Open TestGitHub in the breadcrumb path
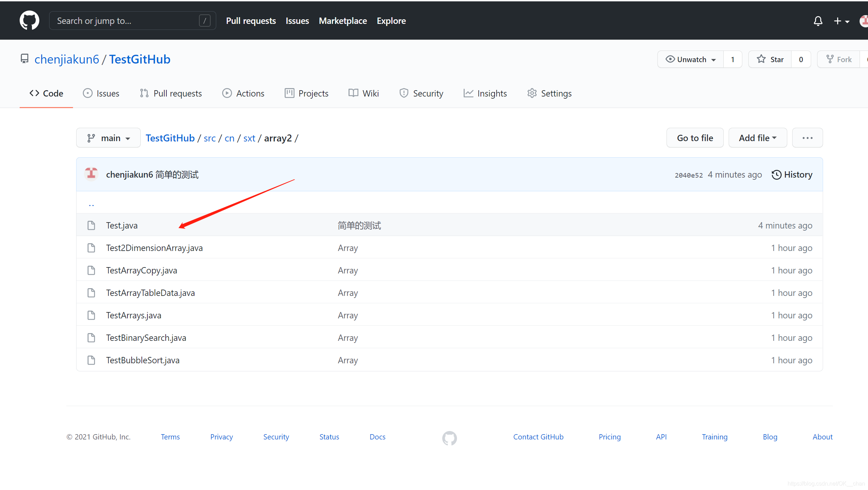868x490 pixels. coord(170,138)
